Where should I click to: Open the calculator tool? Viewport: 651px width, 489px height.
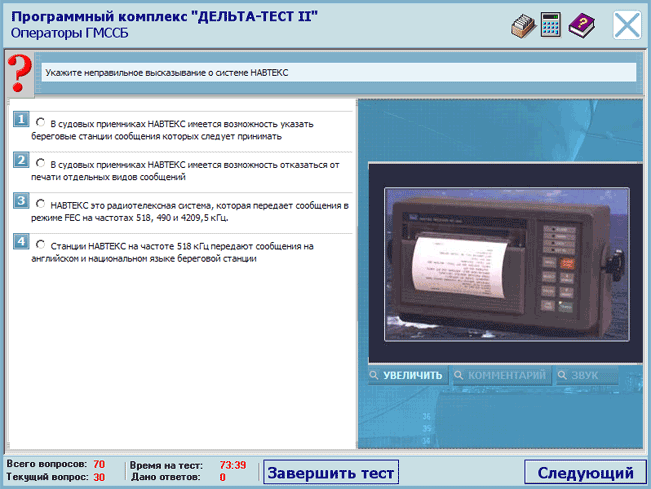(x=550, y=26)
